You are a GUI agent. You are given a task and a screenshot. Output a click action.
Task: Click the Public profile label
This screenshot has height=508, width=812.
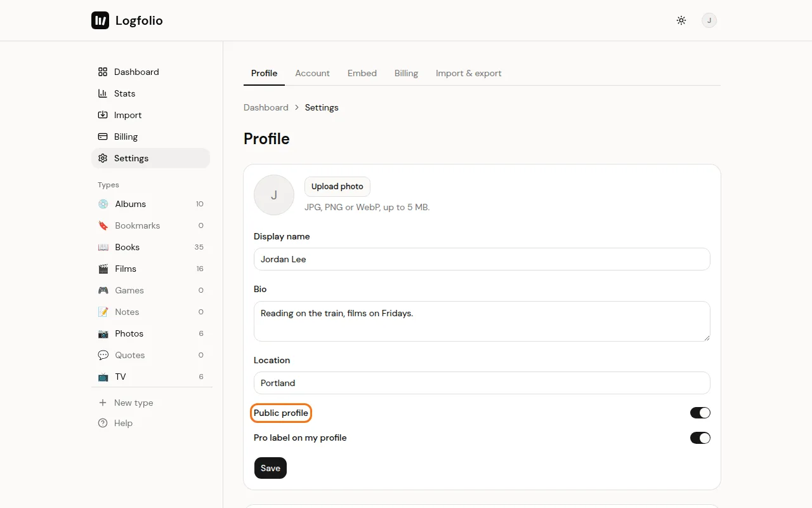pos(281,413)
